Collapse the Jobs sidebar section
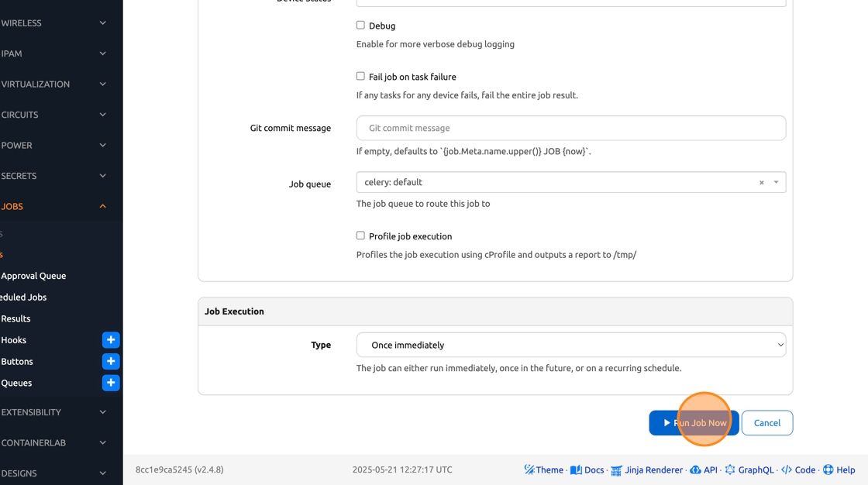 102,207
